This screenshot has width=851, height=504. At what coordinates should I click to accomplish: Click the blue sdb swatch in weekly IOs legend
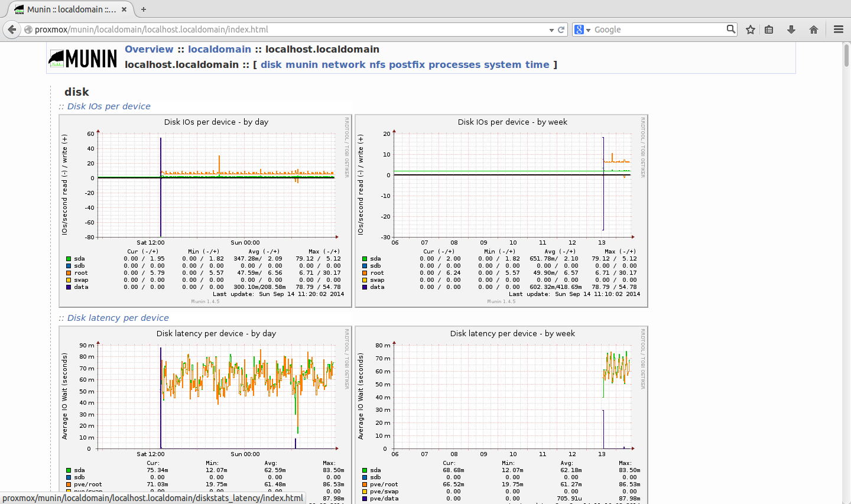(365, 266)
